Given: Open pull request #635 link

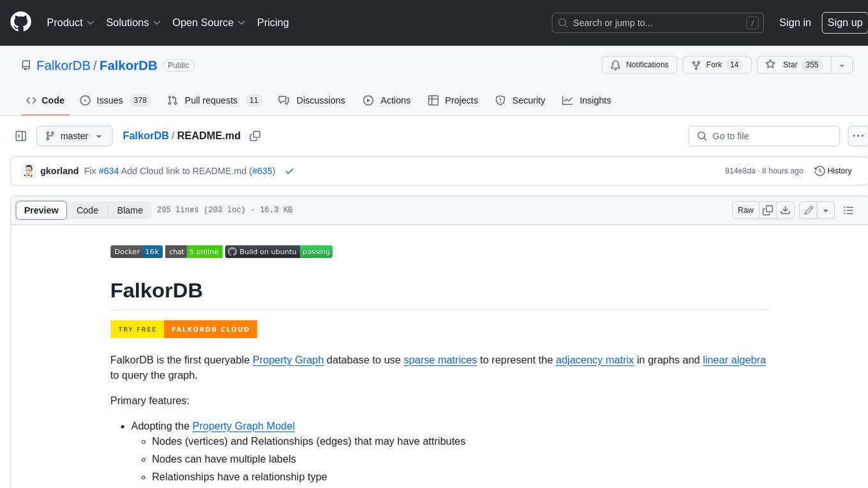Looking at the screenshot, I should tap(262, 171).
